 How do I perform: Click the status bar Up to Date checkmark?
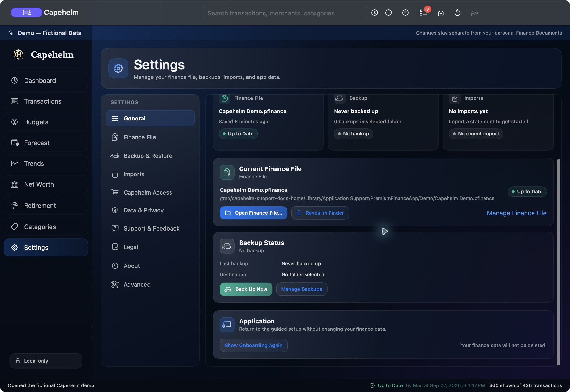(x=372, y=385)
